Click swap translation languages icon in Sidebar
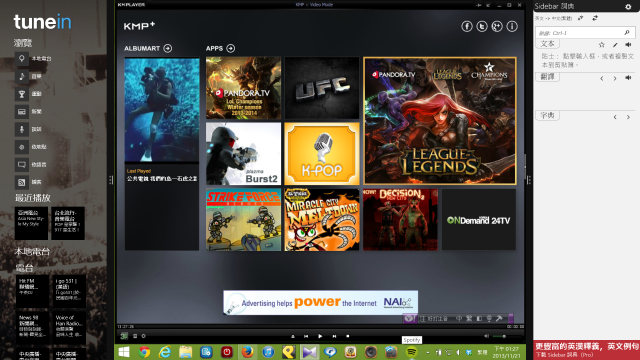The height and width of the screenshot is (360, 640). pyautogui.click(x=595, y=18)
